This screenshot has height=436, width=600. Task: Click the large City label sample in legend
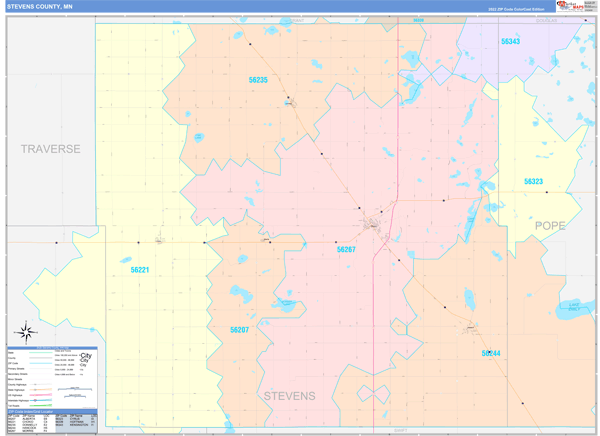point(86,356)
